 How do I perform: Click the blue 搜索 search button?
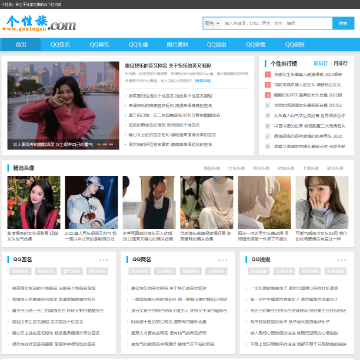[x=343, y=24]
